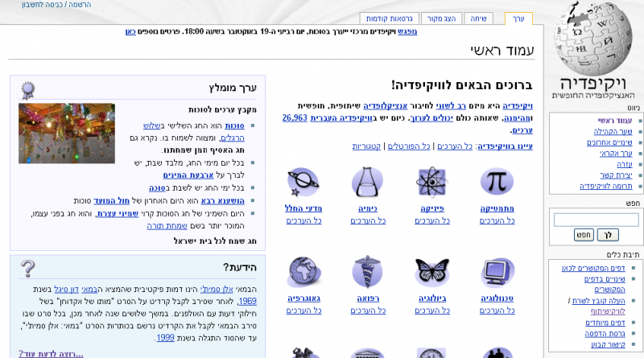The image size is (644, 358).
Task: Click the 26,963 article count link
Action: pyautogui.click(x=295, y=117)
